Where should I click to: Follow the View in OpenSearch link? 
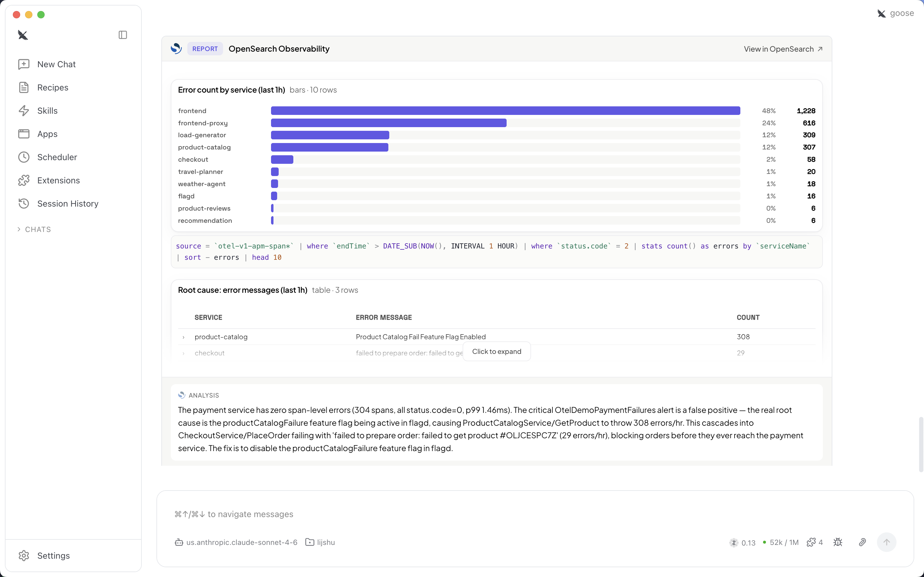click(x=783, y=49)
